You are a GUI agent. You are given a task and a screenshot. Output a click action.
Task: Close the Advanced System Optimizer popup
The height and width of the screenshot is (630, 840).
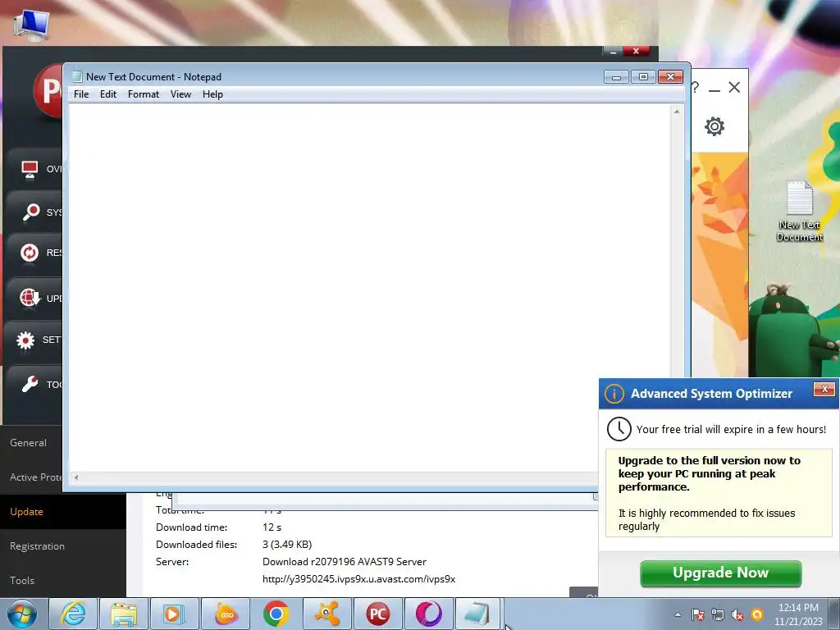point(824,389)
